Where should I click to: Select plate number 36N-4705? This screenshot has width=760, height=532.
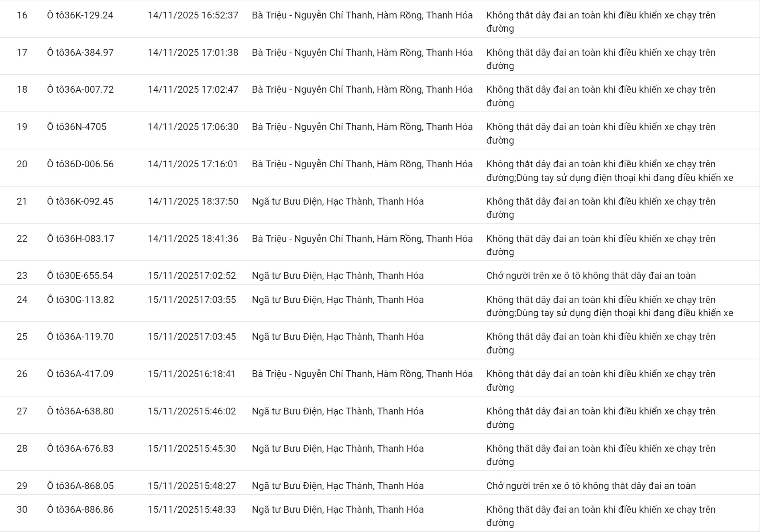click(x=77, y=127)
